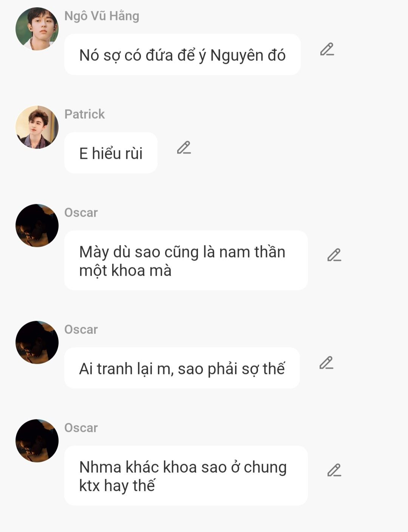
Task: Click edit icon beside "Nó sợ có đứa" message
Action: pos(327,50)
